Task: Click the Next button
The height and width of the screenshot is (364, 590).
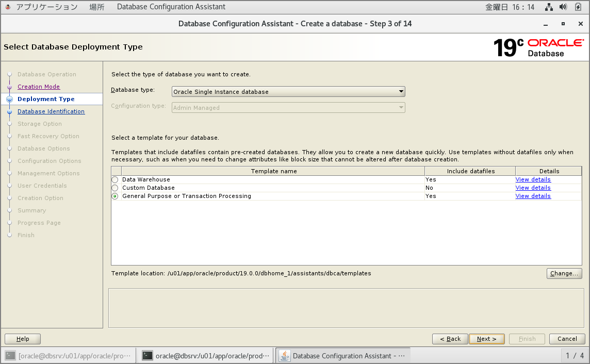Action: (x=486, y=339)
